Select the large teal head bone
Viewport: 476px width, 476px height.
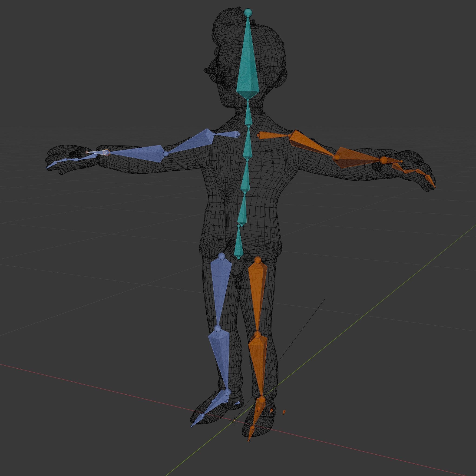[x=248, y=64]
